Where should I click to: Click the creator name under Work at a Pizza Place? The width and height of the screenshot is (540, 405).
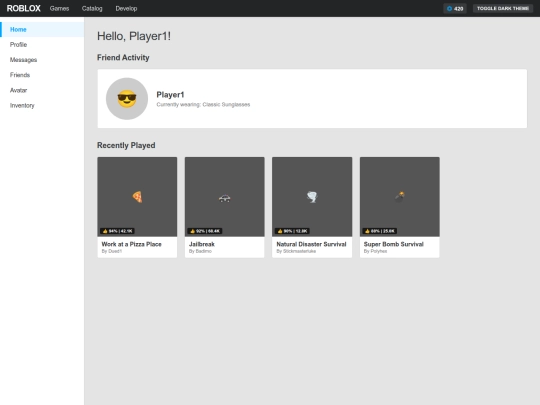tap(112, 251)
